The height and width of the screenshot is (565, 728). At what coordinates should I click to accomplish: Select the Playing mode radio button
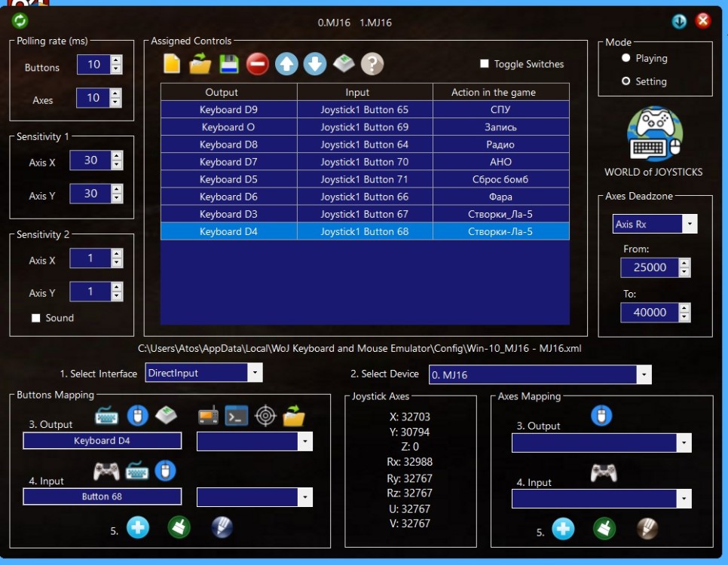[x=626, y=58]
